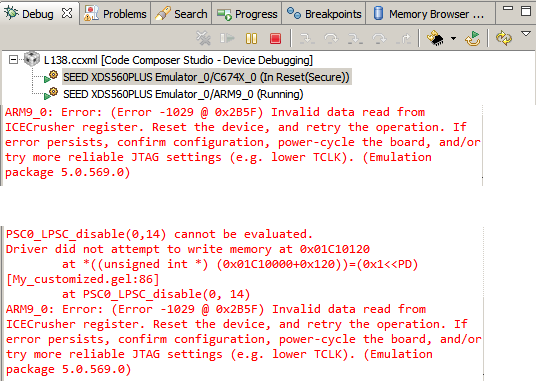Screen dimensions: 536x381
Task: Select the L138.ccxml Device Debugging entry
Action: tap(178, 60)
